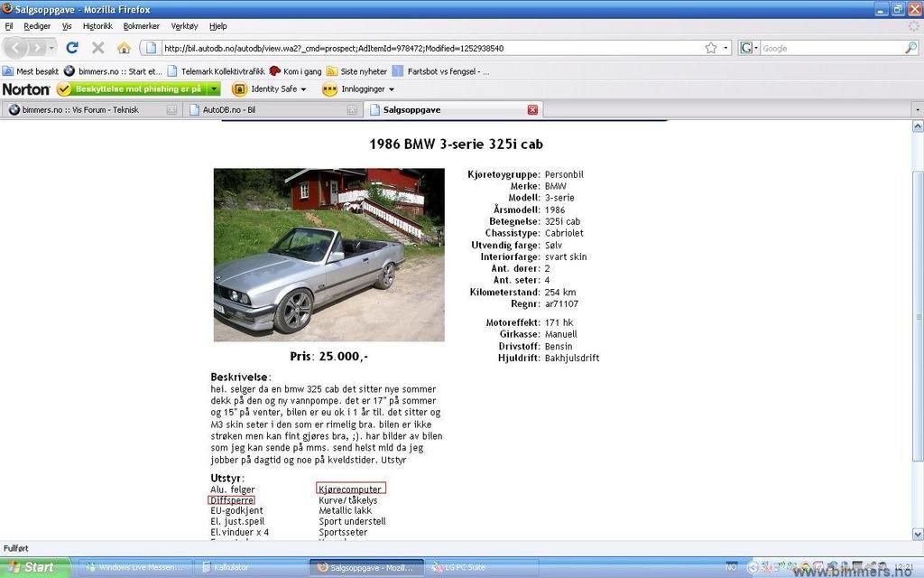
Task: Open the Hjelp menu
Action: click(x=218, y=26)
